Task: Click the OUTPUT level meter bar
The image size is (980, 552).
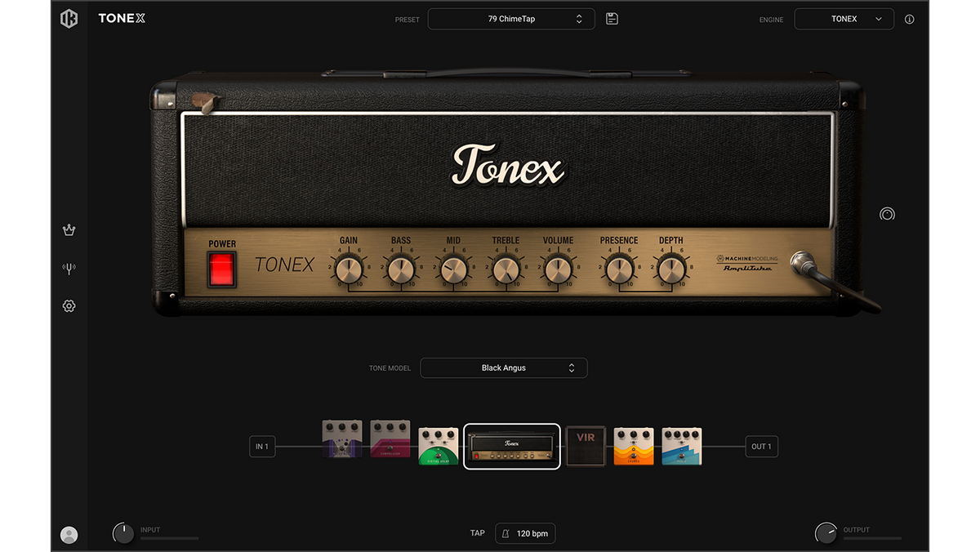Action: pyautogui.click(x=872, y=539)
